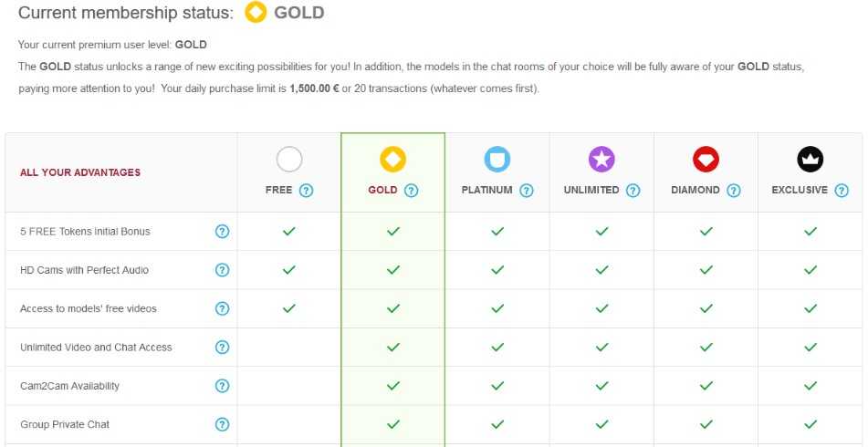Viewport: 868px width, 447px height.
Task: Click the PLATINUM column header text
Action: pyautogui.click(x=487, y=190)
